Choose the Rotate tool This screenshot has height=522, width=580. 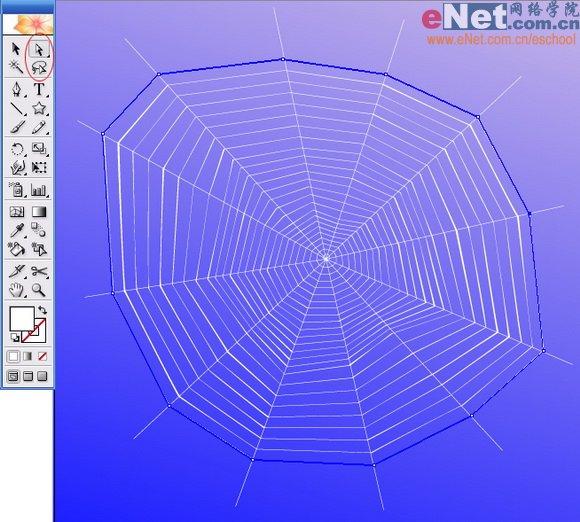point(17,149)
